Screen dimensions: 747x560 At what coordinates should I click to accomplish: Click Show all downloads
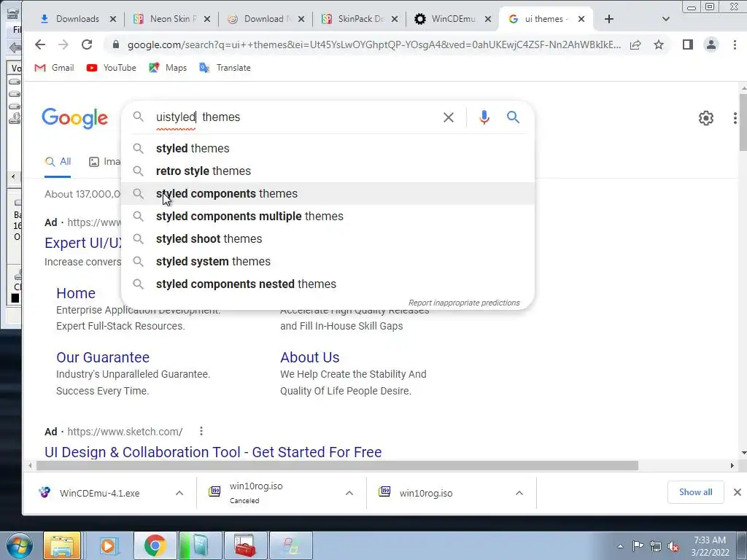click(x=695, y=492)
